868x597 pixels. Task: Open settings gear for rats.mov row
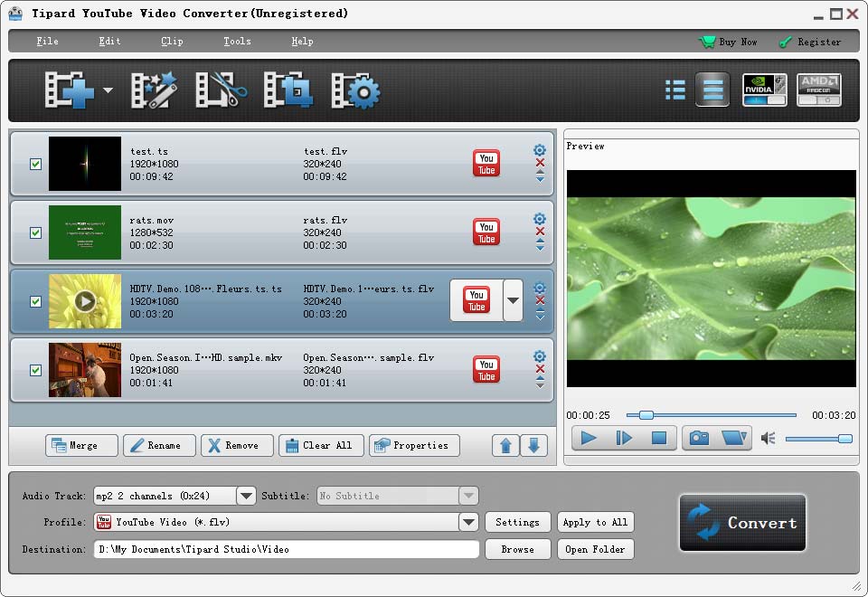click(x=540, y=219)
